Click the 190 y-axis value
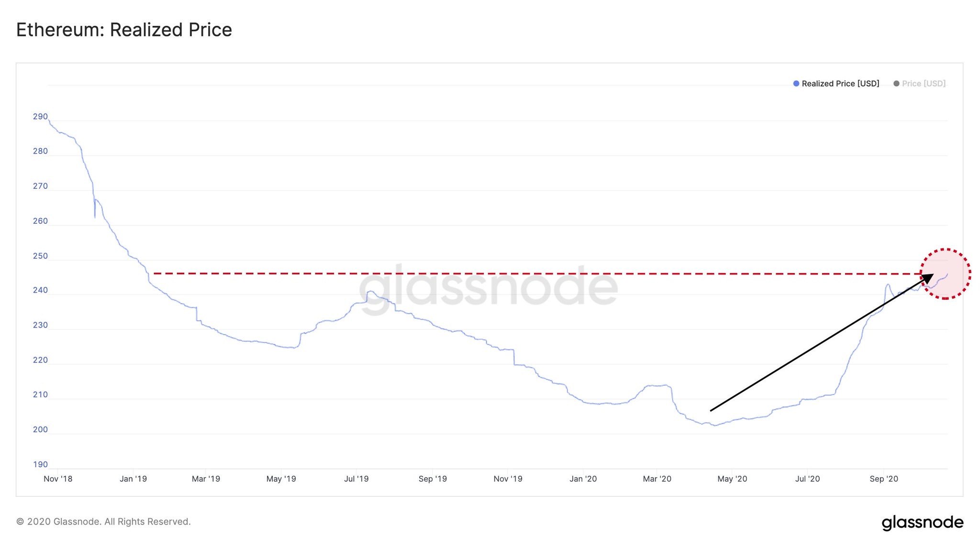The height and width of the screenshot is (547, 980). coord(40,464)
